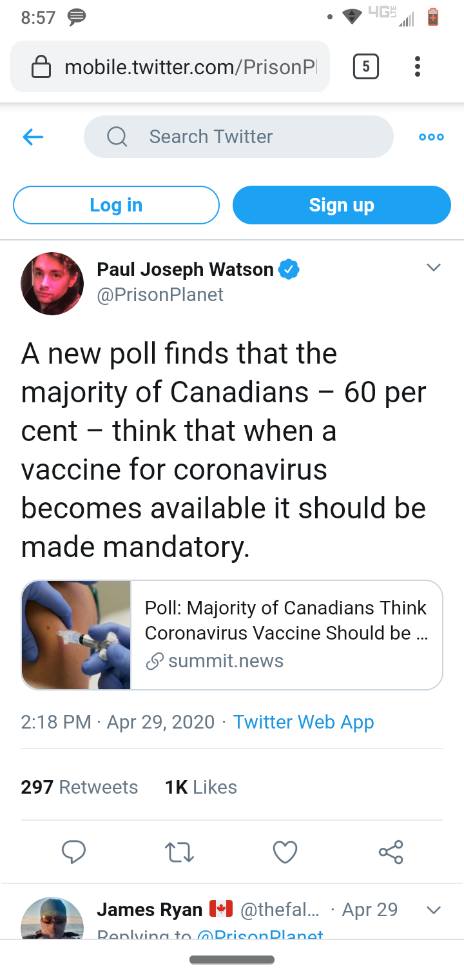
Task: Open Paul Joseph Watson's profile picture
Action: (x=52, y=284)
